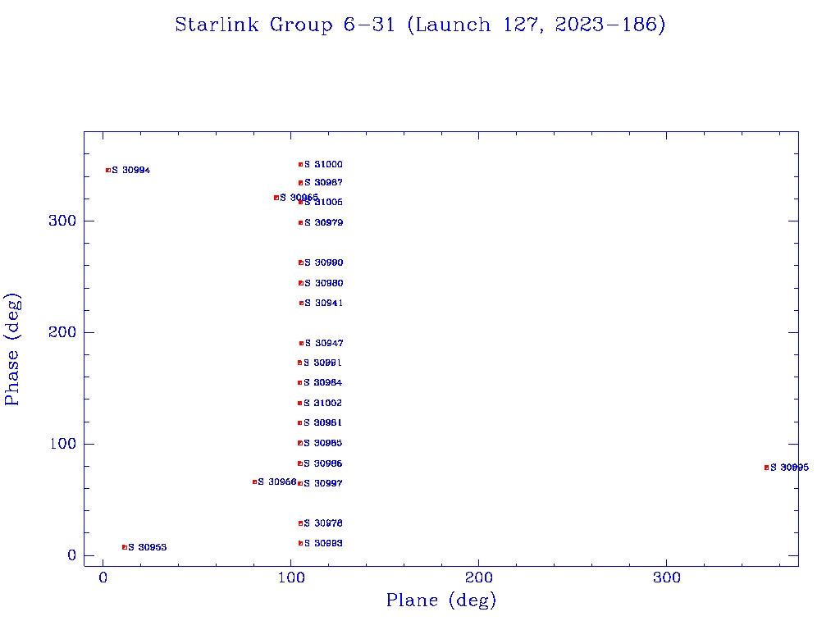Select the satellite label S 30993
The height and width of the screenshot is (630, 840).
coord(323,543)
